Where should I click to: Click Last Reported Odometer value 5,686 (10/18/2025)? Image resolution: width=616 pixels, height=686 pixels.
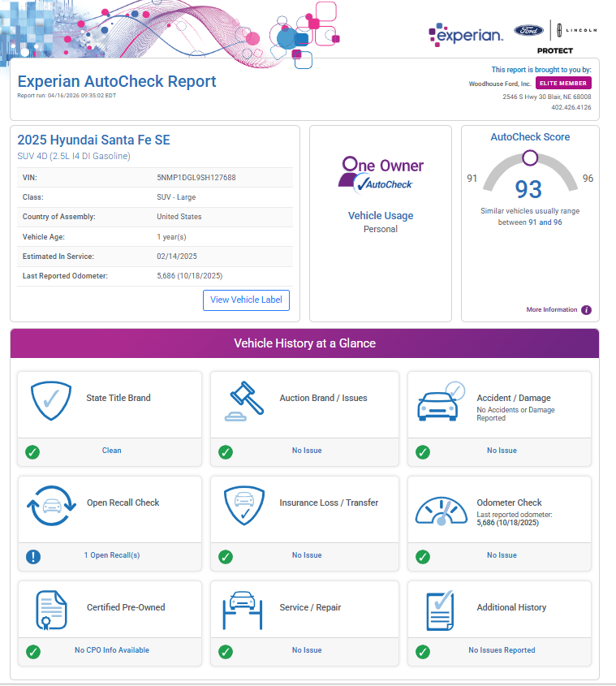pos(189,276)
